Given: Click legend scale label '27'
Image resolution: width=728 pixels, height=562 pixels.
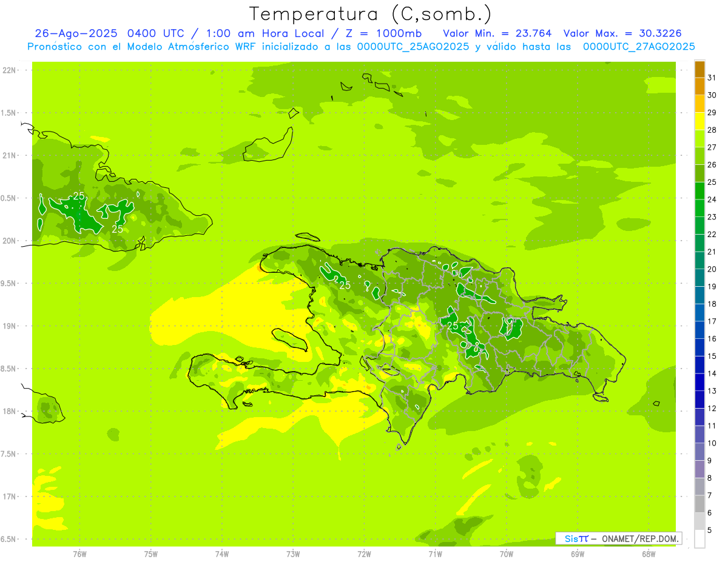Looking at the screenshot, I should [x=712, y=147].
